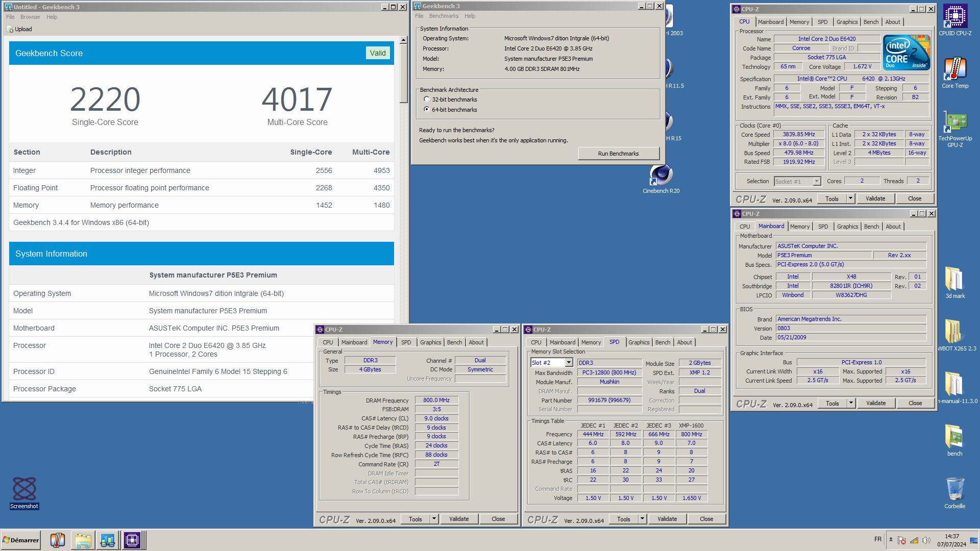Open Help menu in Untitled Geekbench window
Screen dimensions: 980x551
(52, 17)
